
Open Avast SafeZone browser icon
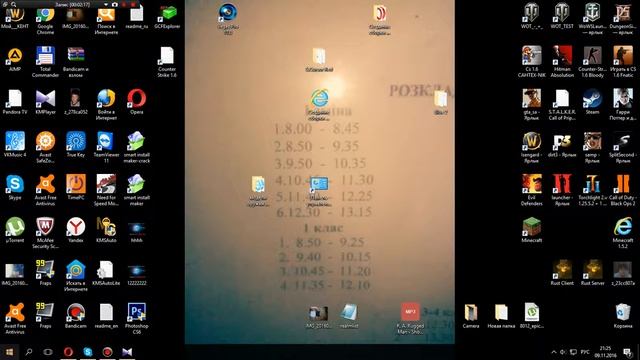45,147
